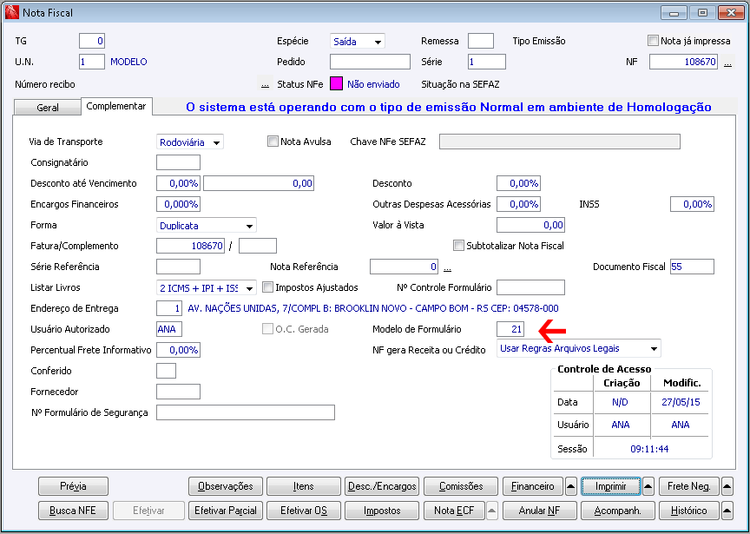The width and height of the screenshot is (750, 534).
Task: Open the Espécie dropdown showing Saída
Action: point(357,41)
